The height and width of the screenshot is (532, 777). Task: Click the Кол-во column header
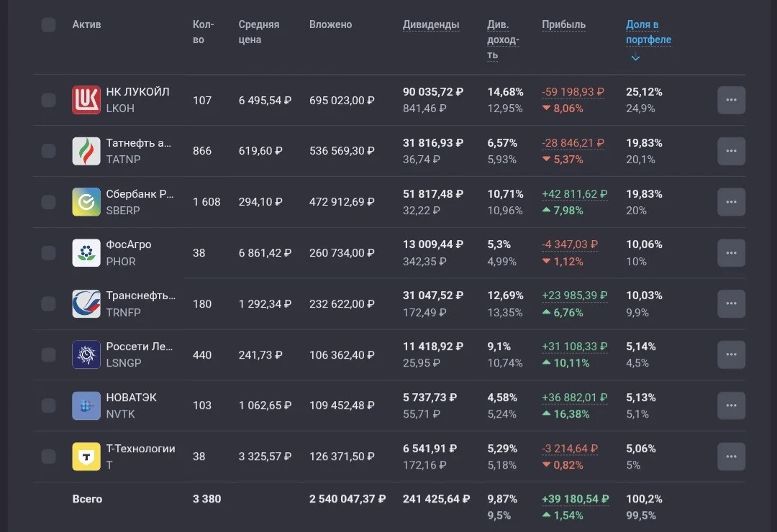pyautogui.click(x=203, y=32)
